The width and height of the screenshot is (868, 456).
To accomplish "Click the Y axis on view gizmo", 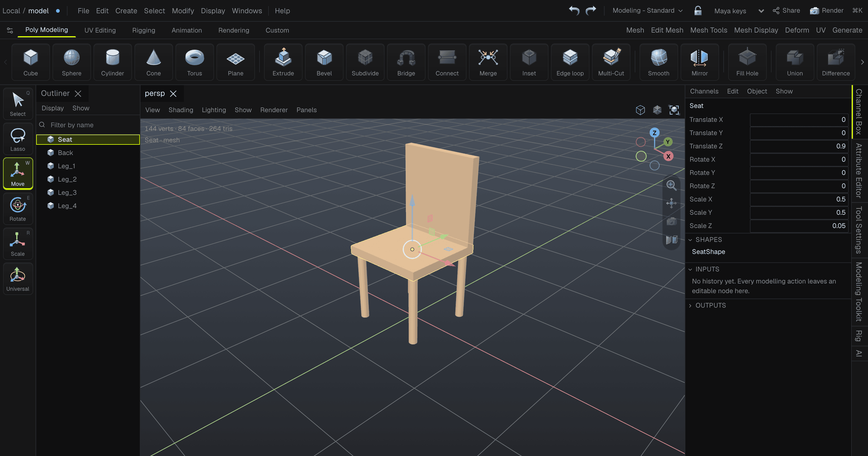I will tap(668, 142).
